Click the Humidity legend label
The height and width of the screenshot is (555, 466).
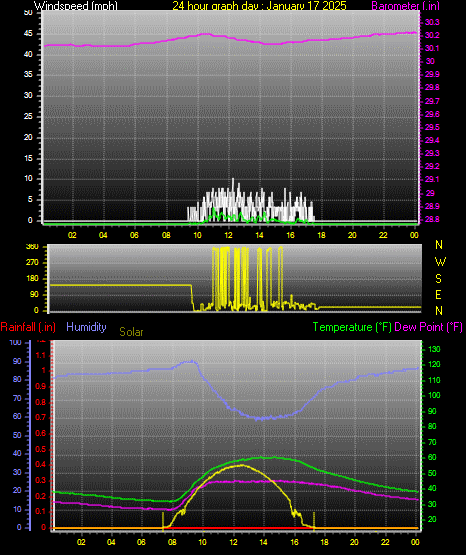pos(86,327)
